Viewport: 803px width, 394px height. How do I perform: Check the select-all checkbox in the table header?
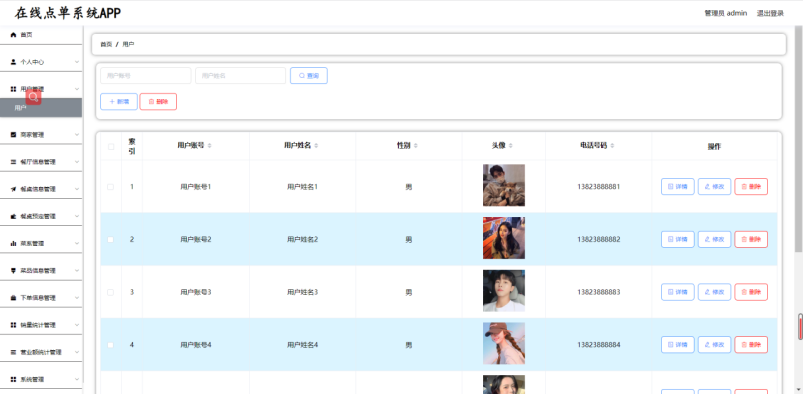tap(111, 147)
